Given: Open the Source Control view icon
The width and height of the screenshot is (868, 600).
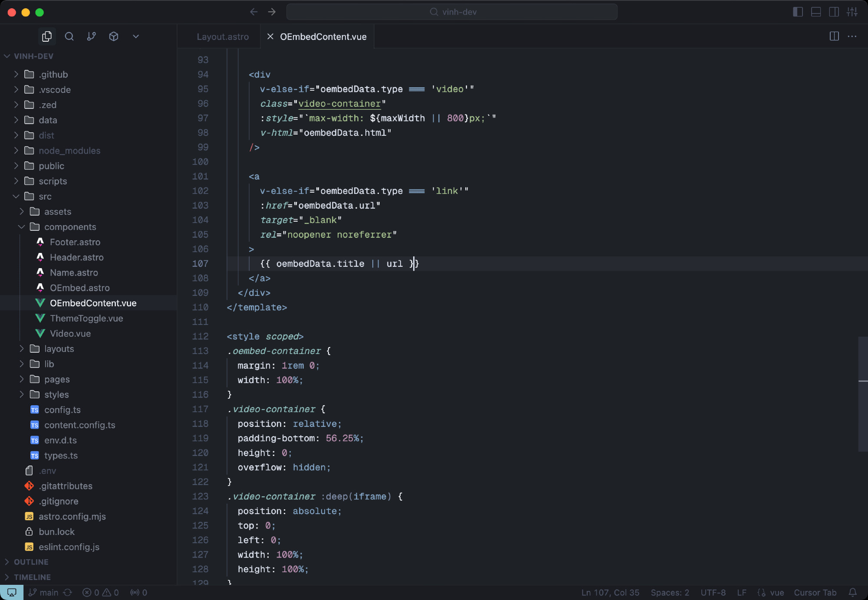Looking at the screenshot, I should pos(91,36).
